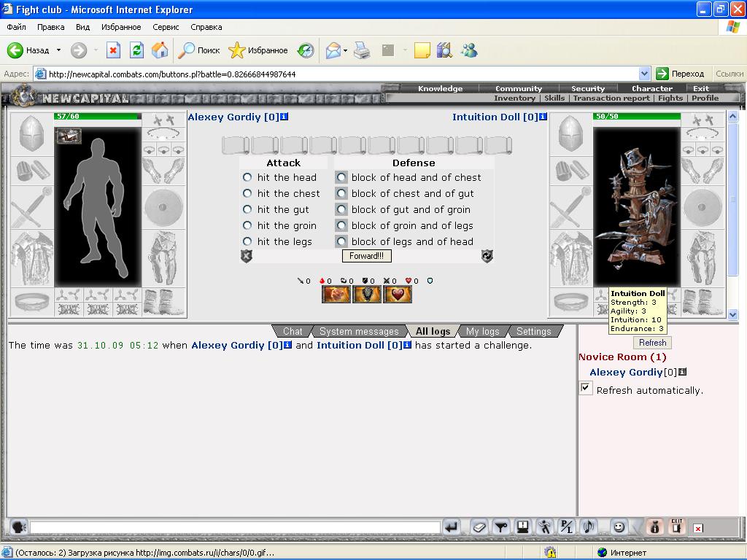This screenshot has height=560, width=747.
Task: Click the computer save icon in chat bar
Action: 522,526
